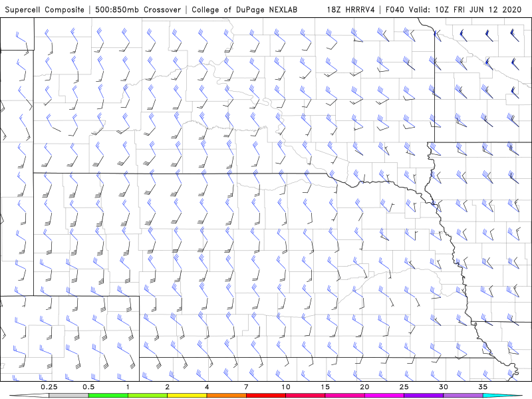Click the legend value 10
This screenshot has width=532, height=399.
(286, 387)
